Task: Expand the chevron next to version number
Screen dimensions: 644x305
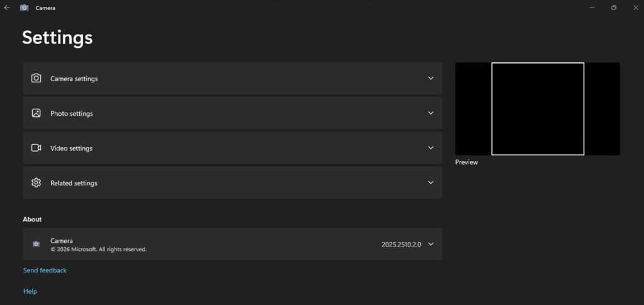Action: (431, 244)
